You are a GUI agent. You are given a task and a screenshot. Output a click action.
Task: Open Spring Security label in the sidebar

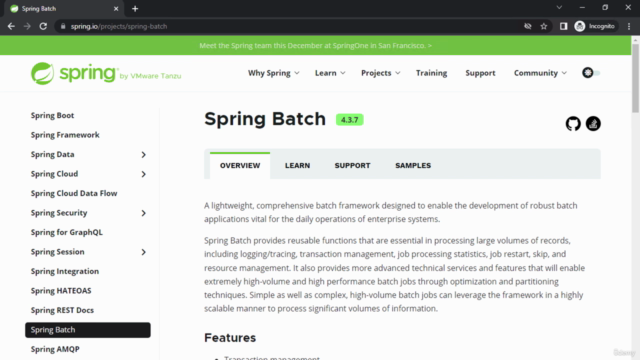point(59,213)
